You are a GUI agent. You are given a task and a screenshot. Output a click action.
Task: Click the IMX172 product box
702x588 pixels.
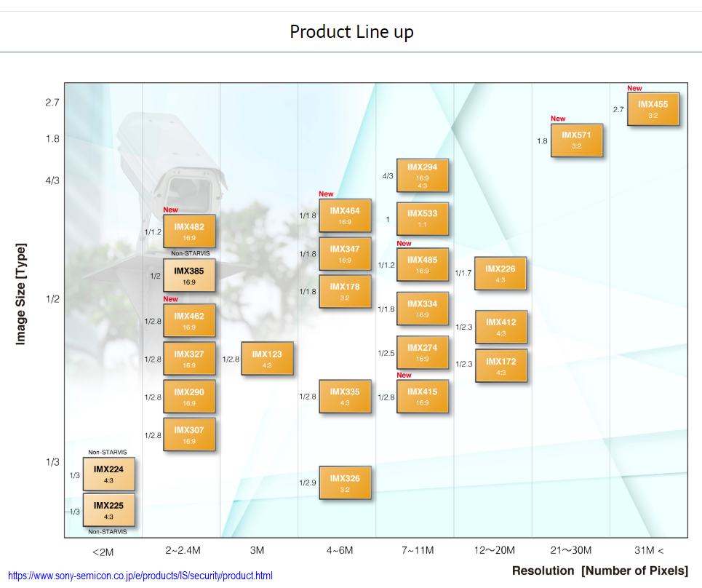(501, 366)
